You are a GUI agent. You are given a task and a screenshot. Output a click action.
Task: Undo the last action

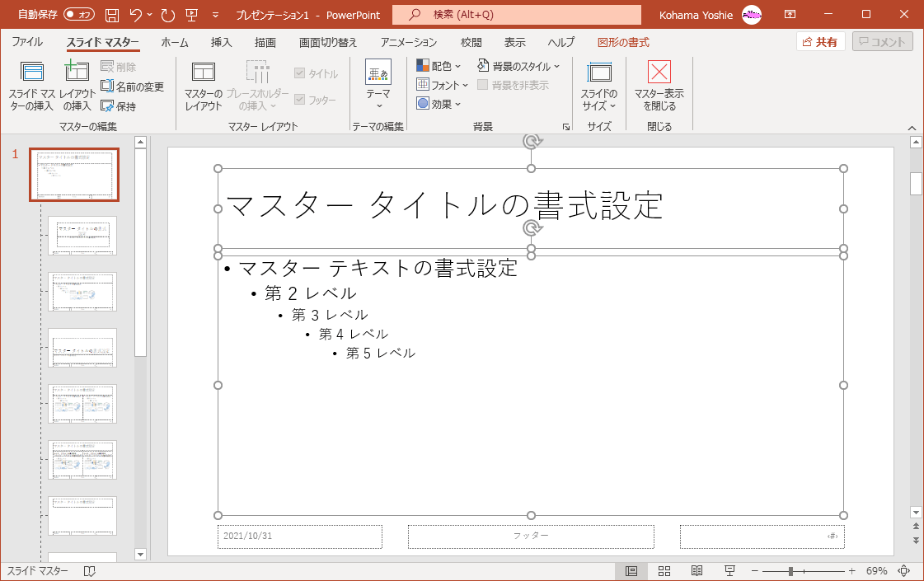(136, 16)
